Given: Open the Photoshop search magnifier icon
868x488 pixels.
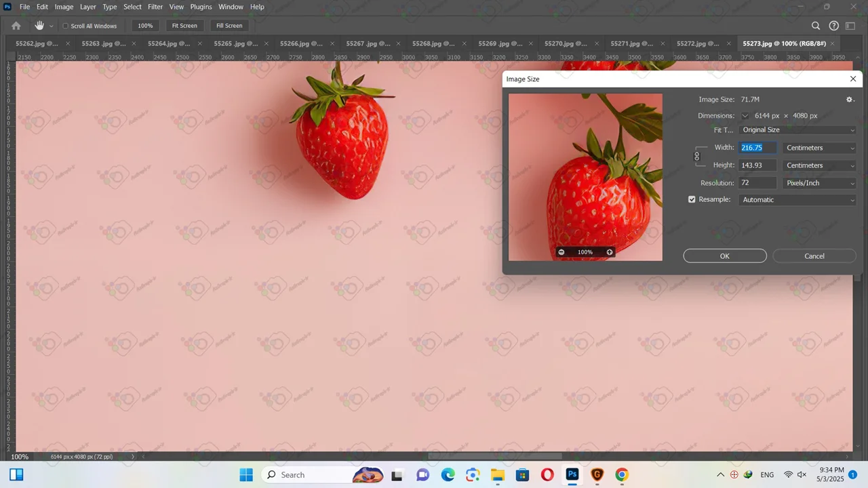Looking at the screenshot, I should 816,26.
